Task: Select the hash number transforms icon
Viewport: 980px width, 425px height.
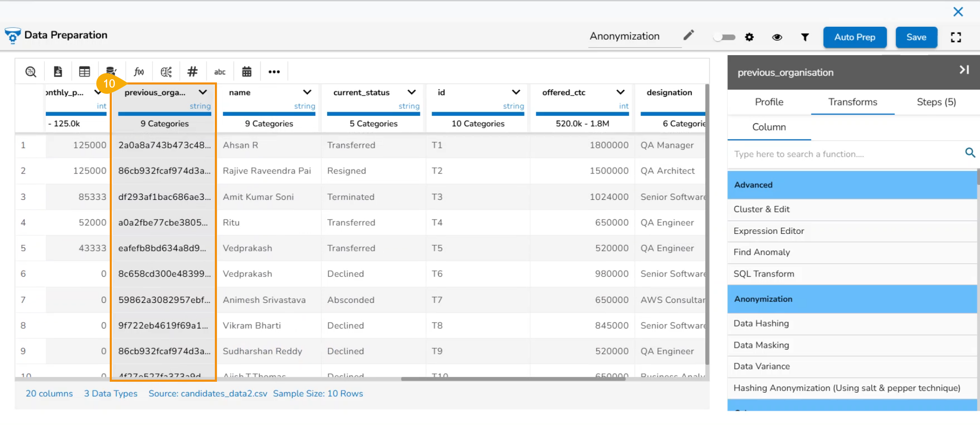Action: (193, 72)
